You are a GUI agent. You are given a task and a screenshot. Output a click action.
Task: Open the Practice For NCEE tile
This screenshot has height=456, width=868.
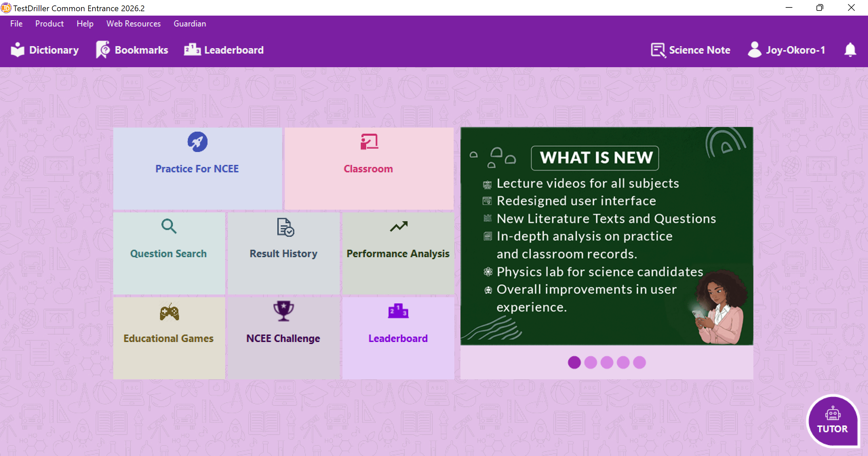(x=197, y=169)
